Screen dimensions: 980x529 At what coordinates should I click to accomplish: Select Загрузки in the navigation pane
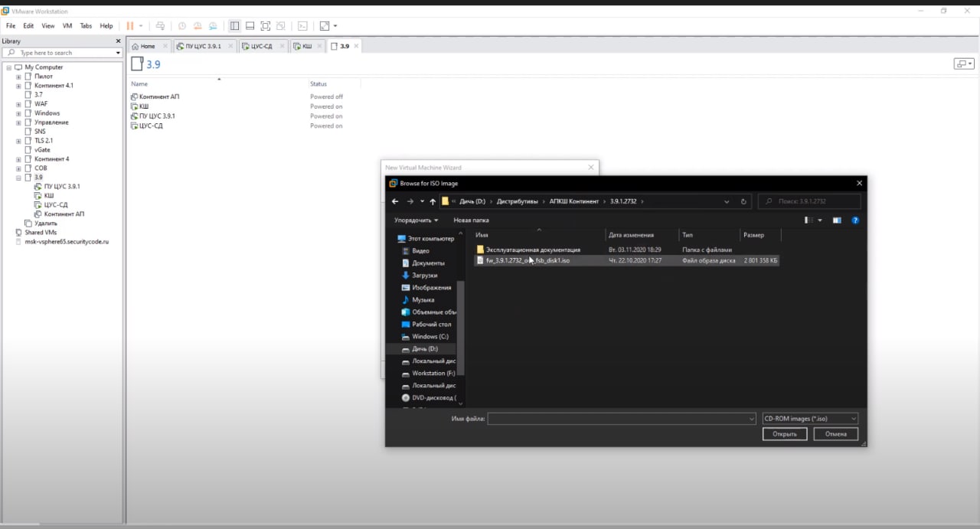(421, 276)
